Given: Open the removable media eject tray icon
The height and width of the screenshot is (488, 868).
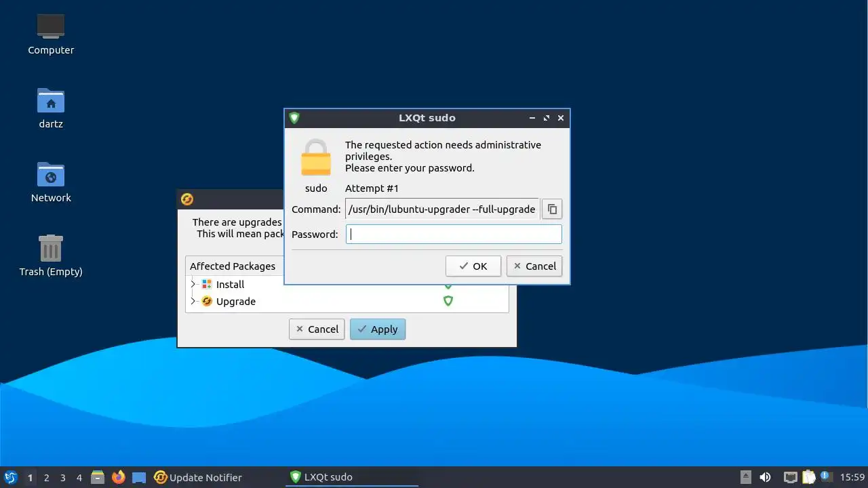Looking at the screenshot, I should [746, 477].
